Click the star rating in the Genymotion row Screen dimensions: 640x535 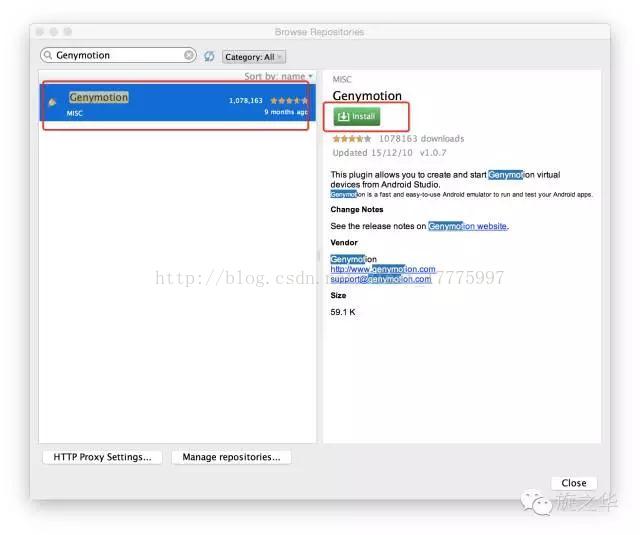point(289,100)
